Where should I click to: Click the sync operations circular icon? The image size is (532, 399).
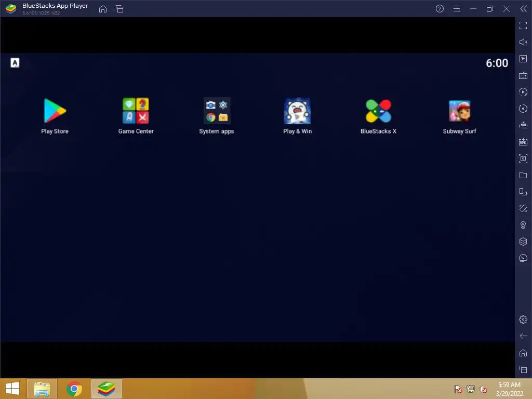[x=523, y=109]
